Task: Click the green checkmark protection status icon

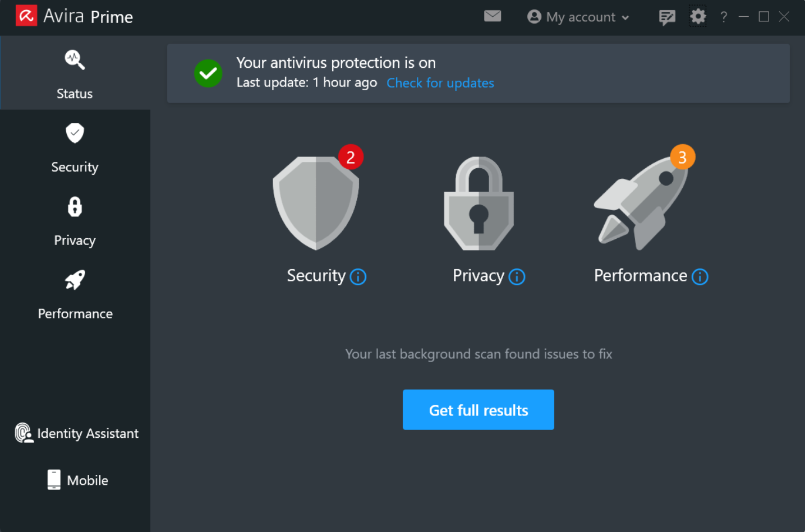Action: pyautogui.click(x=208, y=73)
